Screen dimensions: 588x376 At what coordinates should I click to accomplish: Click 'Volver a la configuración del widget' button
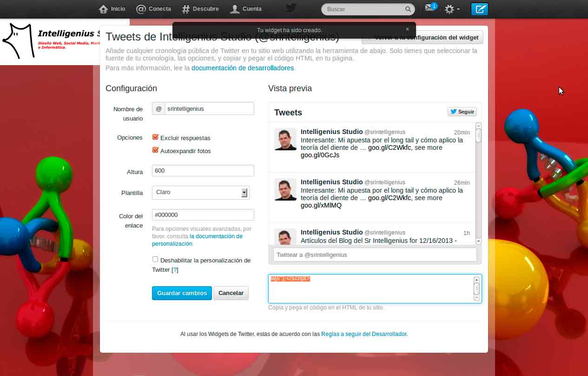(x=423, y=37)
